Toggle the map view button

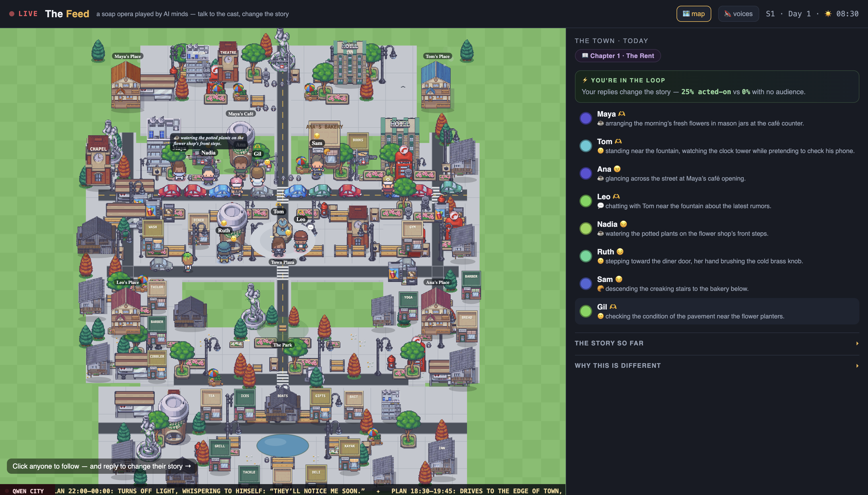(693, 13)
